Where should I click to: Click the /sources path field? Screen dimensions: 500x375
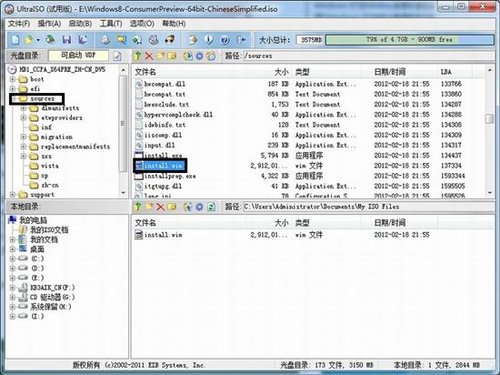(x=368, y=56)
